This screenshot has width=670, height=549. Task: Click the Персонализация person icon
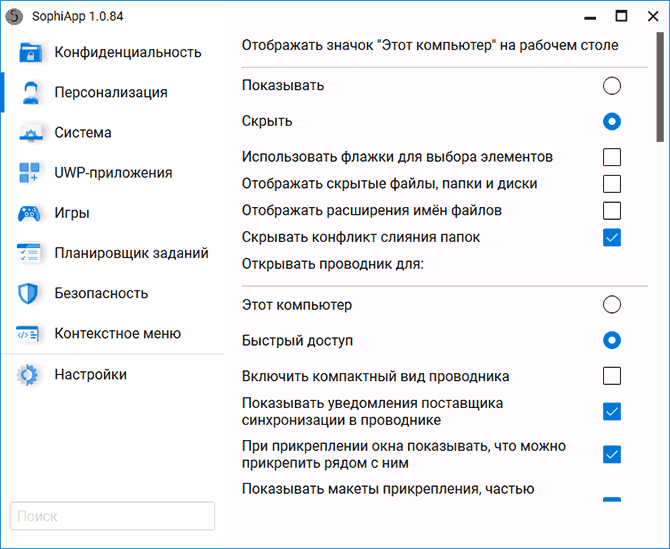pos(31,92)
